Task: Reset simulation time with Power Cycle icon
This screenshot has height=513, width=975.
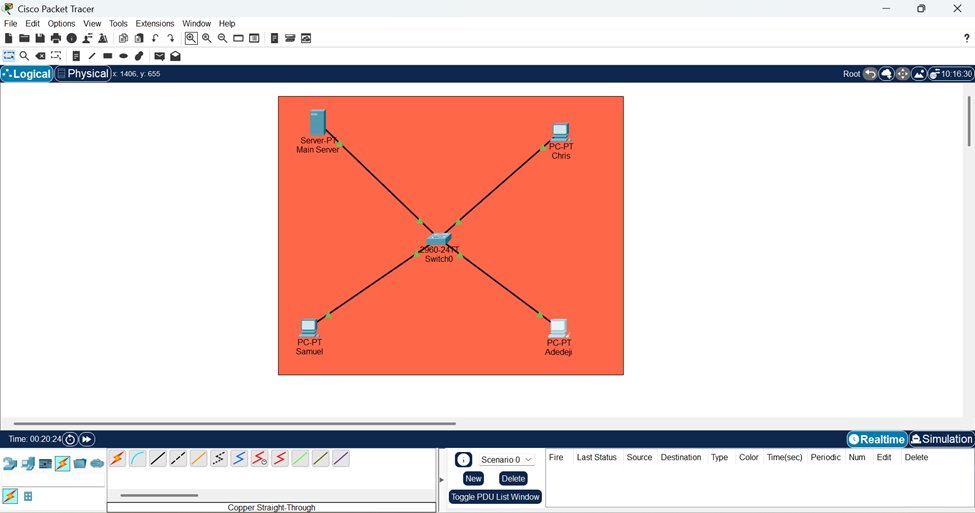Action: pyautogui.click(x=70, y=440)
